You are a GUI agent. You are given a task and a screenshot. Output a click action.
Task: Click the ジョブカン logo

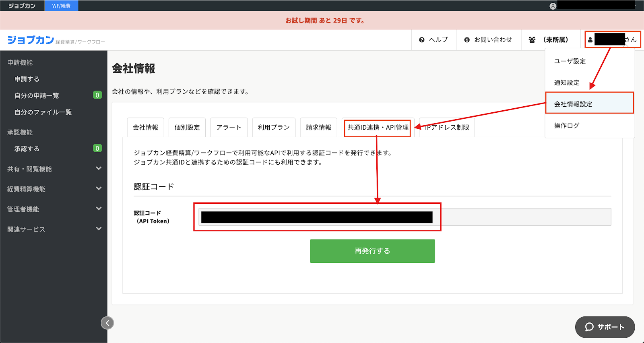pyautogui.click(x=31, y=40)
